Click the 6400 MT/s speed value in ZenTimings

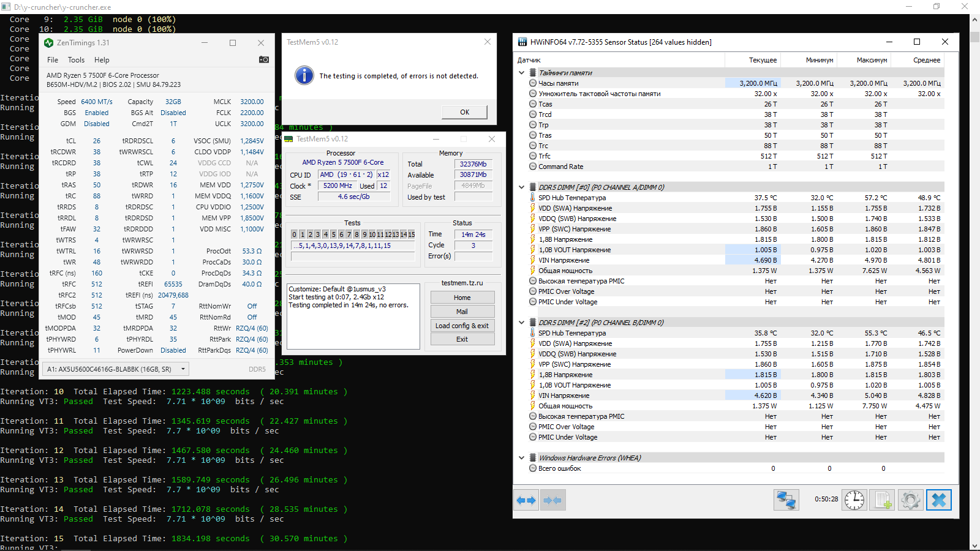point(97,102)
